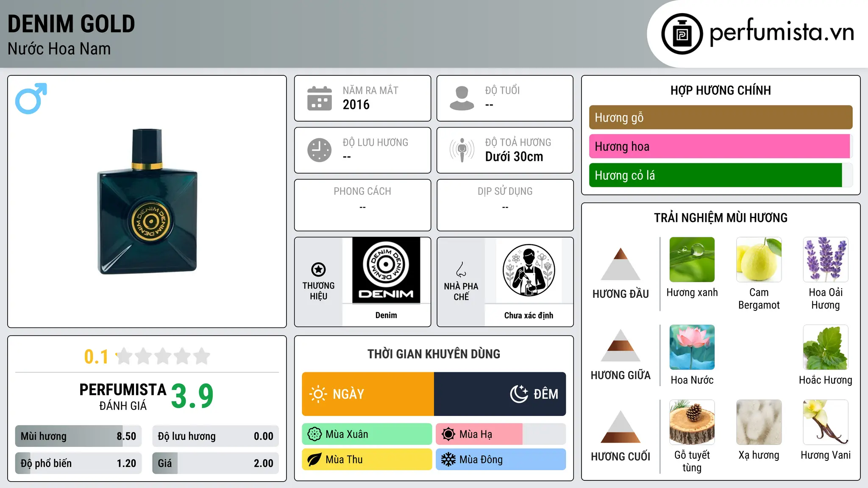Click the Denim Gold bottle image
This screenshot has width=868, height=488.
pyautogui.click(x=147, y=202)
